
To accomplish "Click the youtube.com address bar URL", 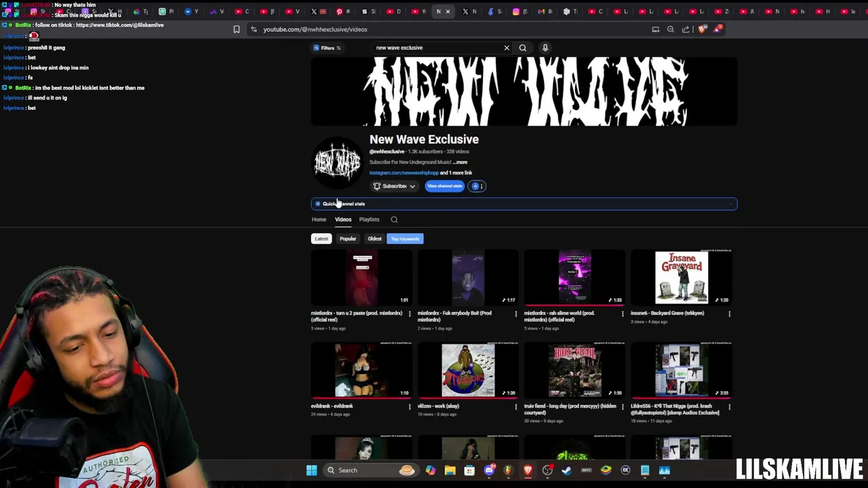I will point(315,29).
